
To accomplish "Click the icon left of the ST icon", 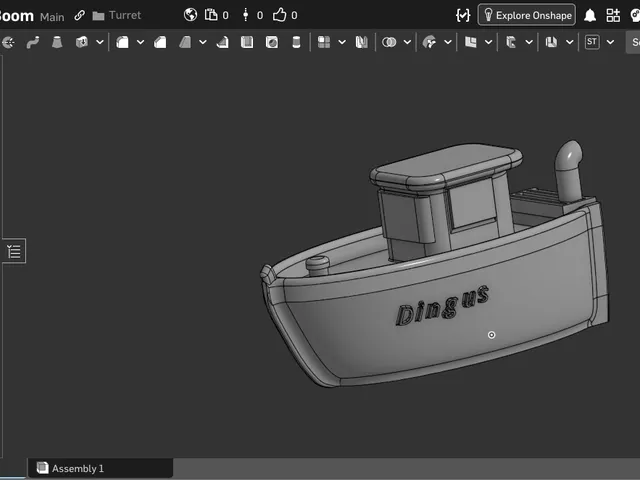I will [x=551, y=42].
